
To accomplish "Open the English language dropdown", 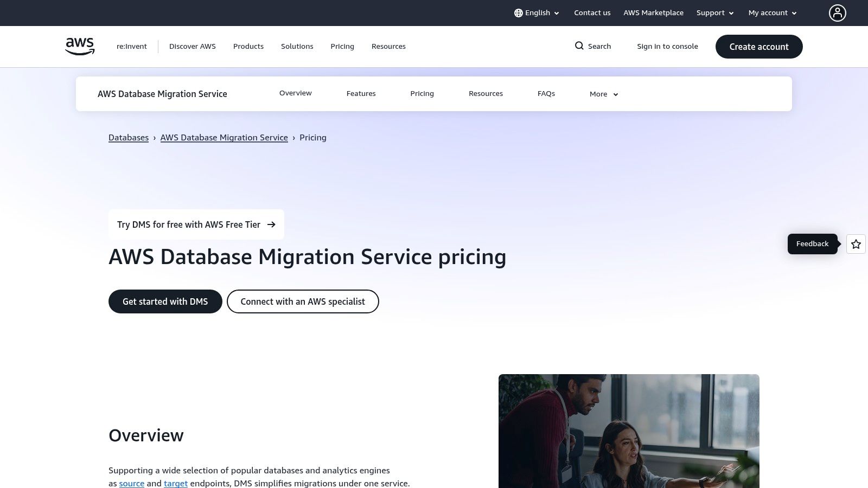I will (x=538, y=12).
